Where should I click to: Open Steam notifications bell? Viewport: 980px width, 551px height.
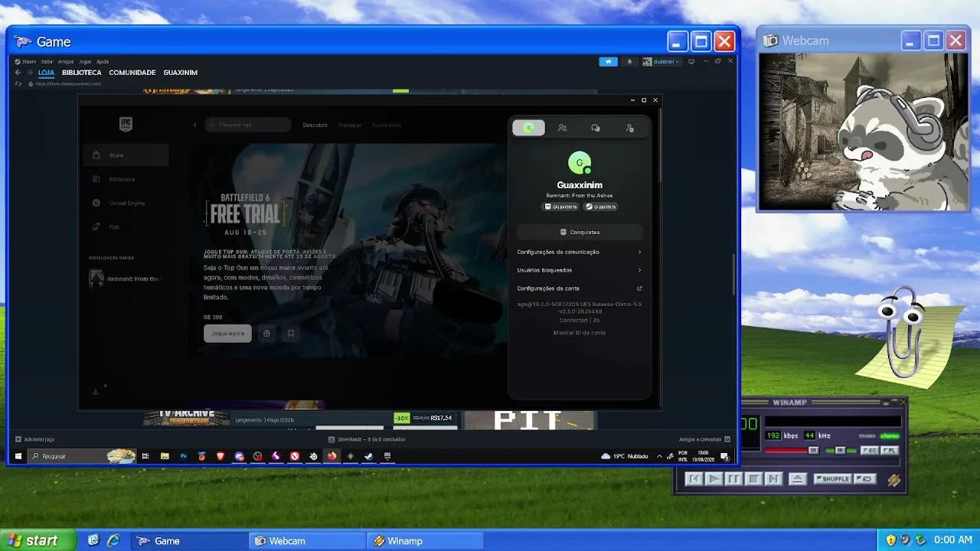coord(629,61)
